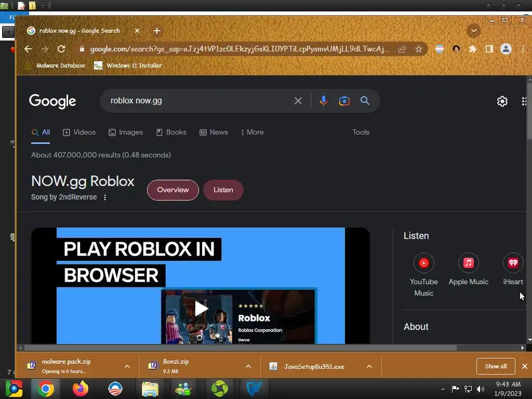Open the Chrome profile avatar
This screenshot has width=532, height=399.
506,49
